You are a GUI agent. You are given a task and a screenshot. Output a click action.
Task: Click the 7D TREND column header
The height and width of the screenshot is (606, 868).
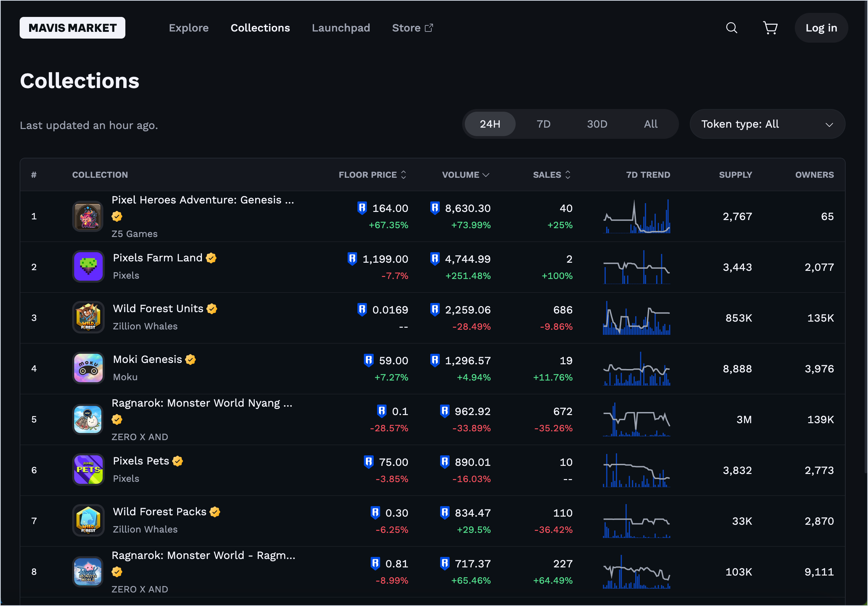point(648,175)
